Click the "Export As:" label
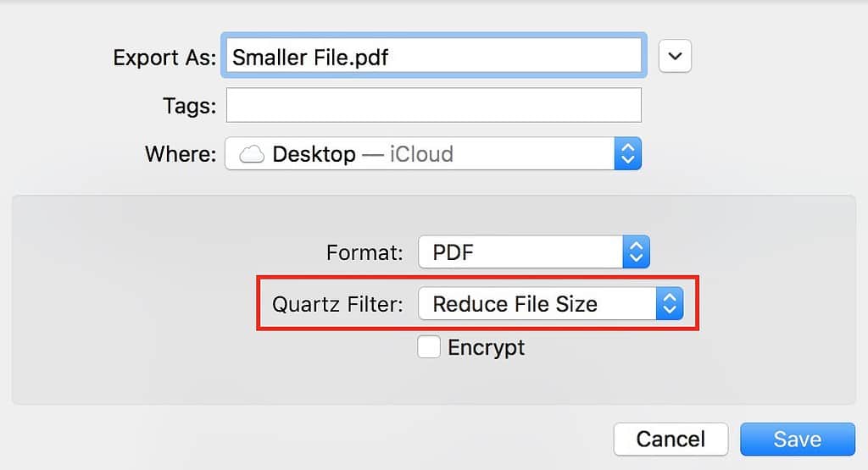868x470 pixels. click(165, 58)
